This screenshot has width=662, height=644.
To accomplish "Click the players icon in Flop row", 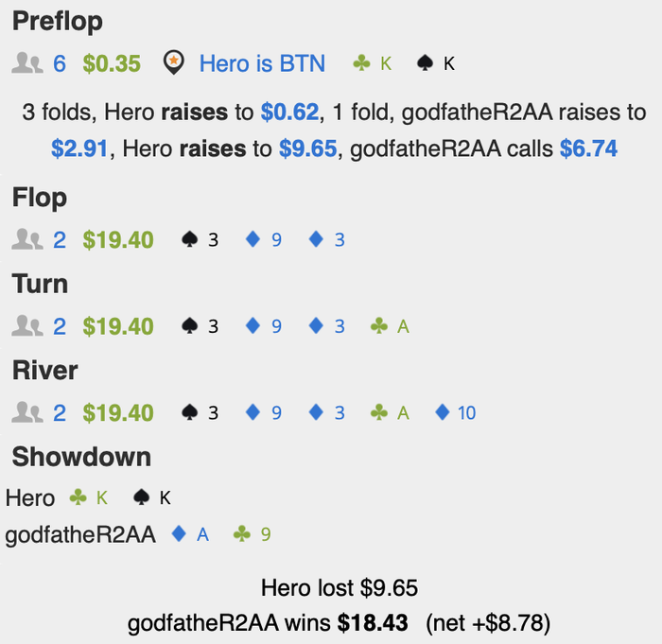I will click(x=27, y=239).
